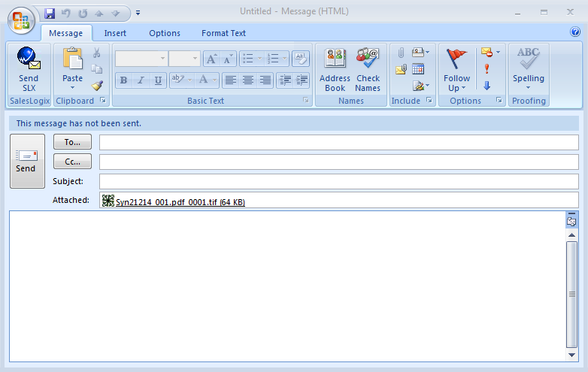Click the Cc... button

pyautogui.click(x=72, y=162)
